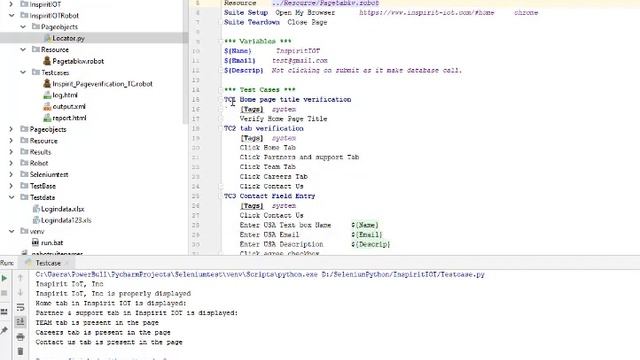The height and width of the screenshot is (360, 640).
Task: Print the console output
Action: [20, 337]
